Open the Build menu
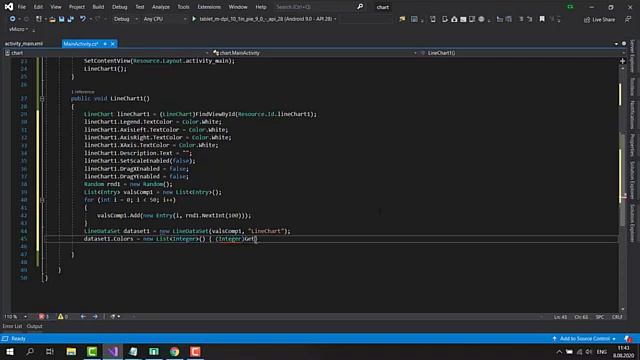The width and height of the screenshot is (640, 360). click(x=98, y=7)
